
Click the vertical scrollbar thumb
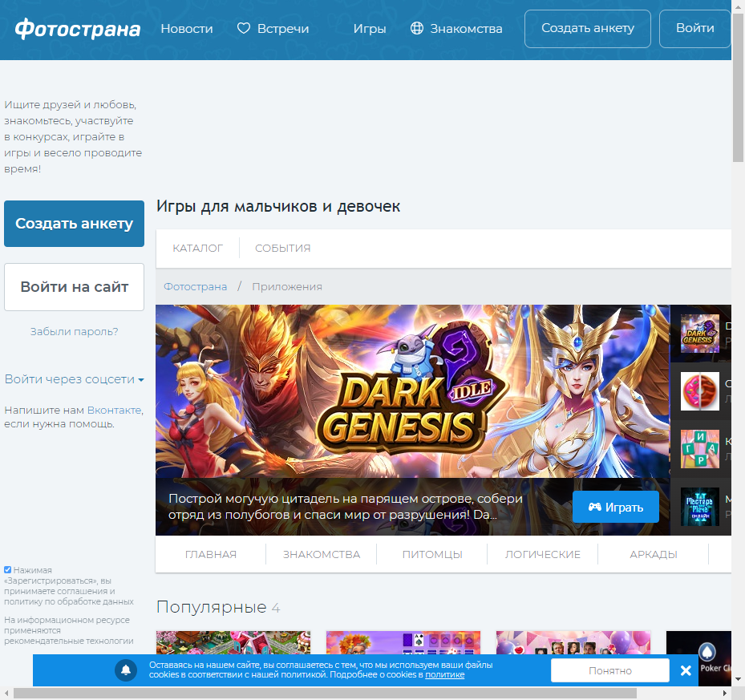[x=738, y=88]
